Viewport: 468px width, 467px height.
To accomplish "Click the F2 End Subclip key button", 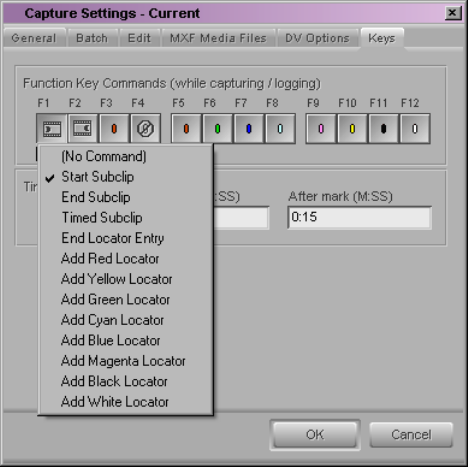I will click(82, 129).
